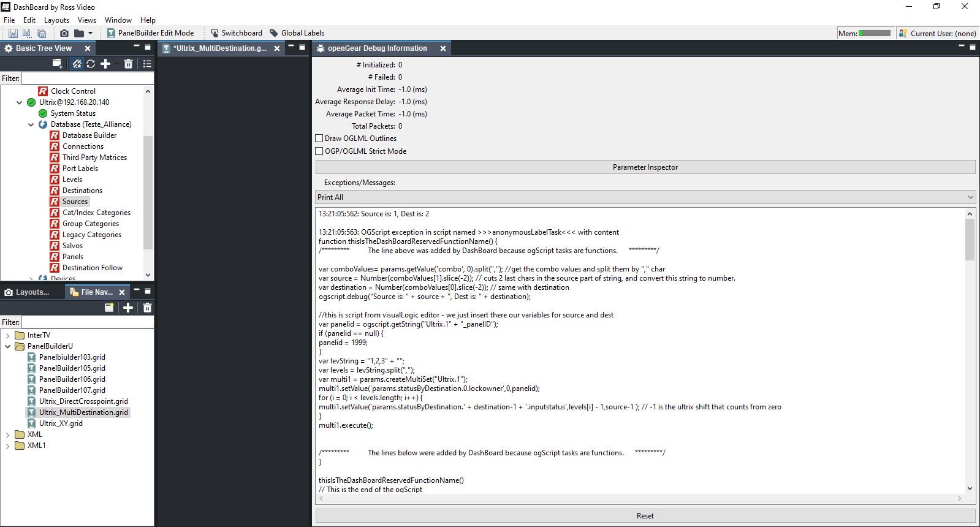The image size is (980, 527).
Task: Open the Layouts menu
Action: 56,20
